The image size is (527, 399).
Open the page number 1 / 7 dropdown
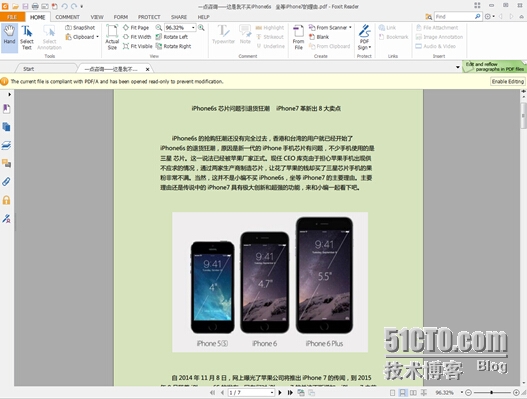tap(272, 393)
